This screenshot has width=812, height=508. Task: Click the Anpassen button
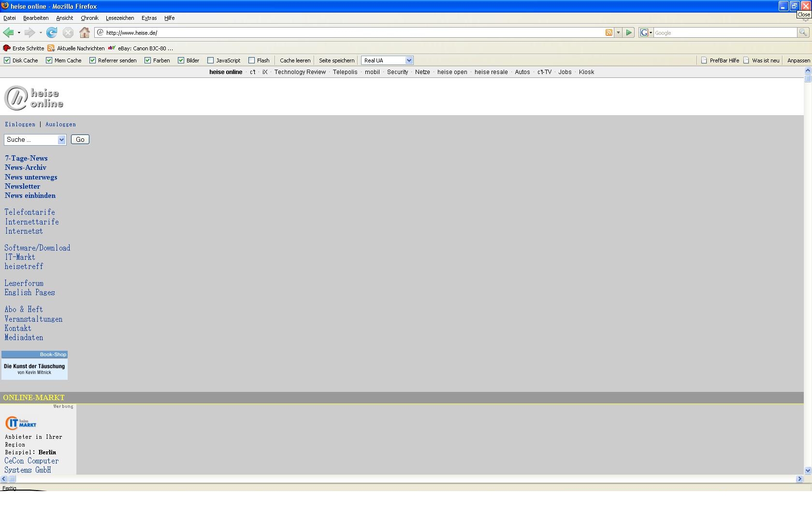pos(798,60)
